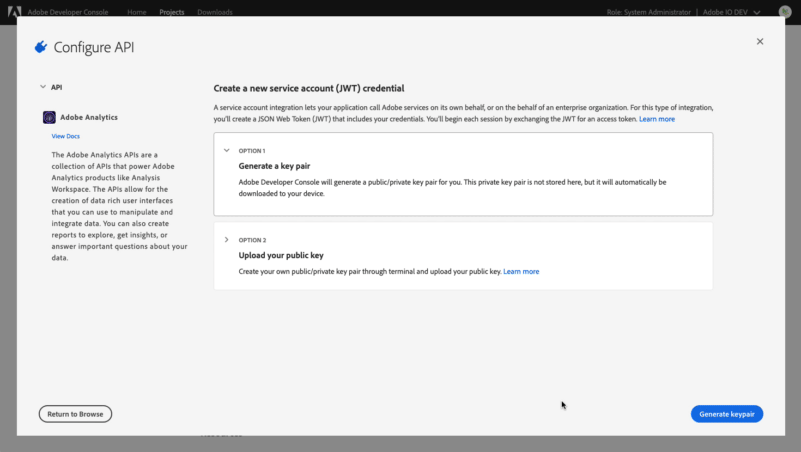801x452 pixels.
Task: Collapse Option 1 Generate a key pair
Action: tap(226, 151)
